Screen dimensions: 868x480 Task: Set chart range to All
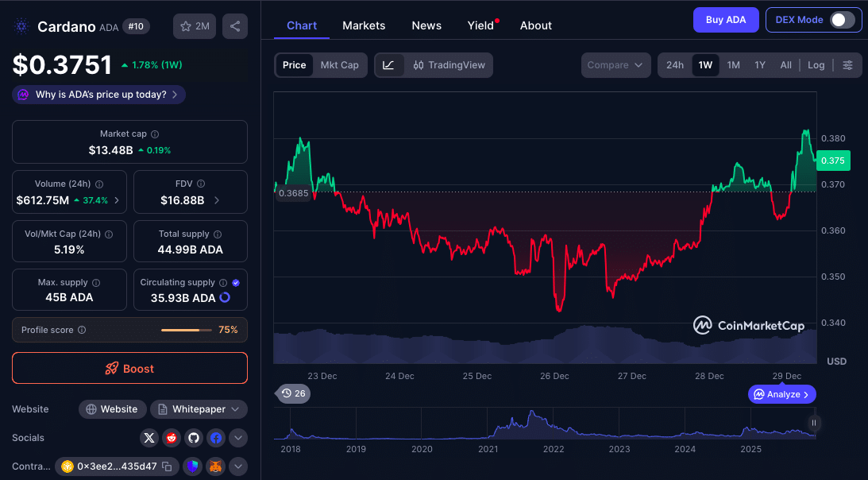(x=785, y=65)
